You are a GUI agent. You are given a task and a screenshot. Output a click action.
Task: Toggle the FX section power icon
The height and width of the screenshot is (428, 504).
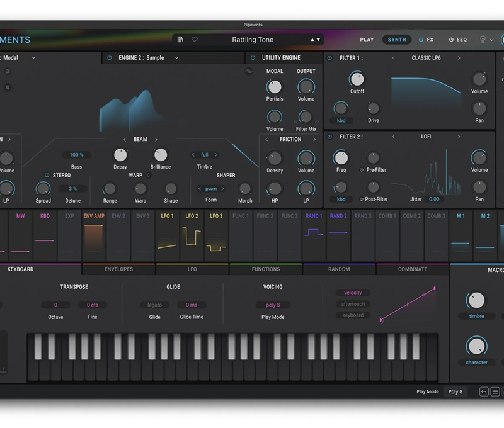(421, 40)
